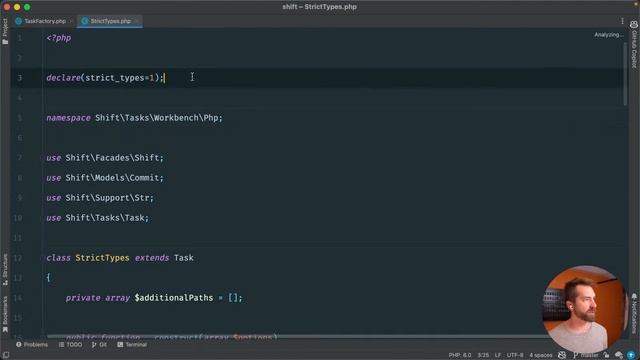Click the declare keyword on line 3

(x=63, y=78)
